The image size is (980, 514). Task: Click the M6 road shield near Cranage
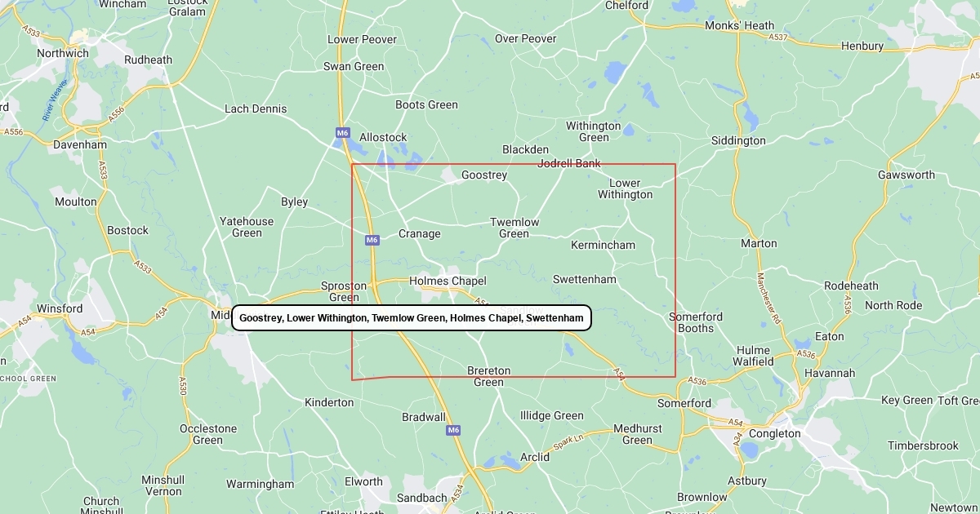tap(372, 240)
